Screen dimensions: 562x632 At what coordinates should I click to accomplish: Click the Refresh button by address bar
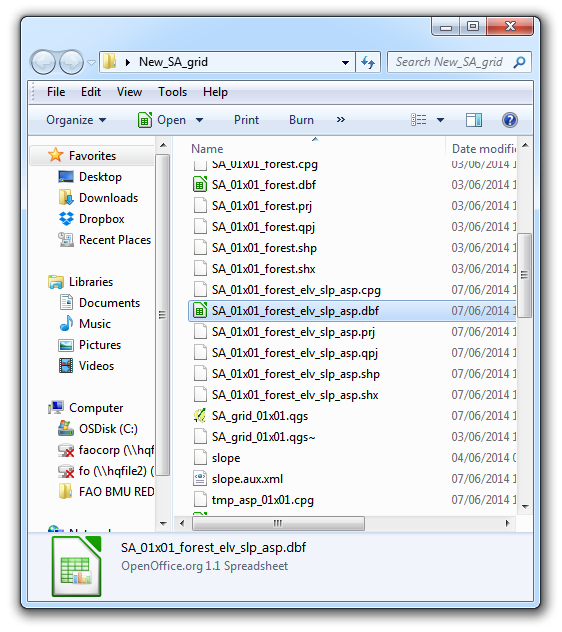pyautogui.click(x=368, y=62)
